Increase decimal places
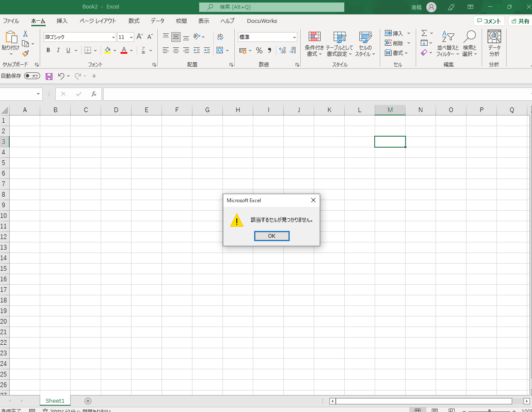The width and height of the screenshot is (532, 412). [282, 50]
